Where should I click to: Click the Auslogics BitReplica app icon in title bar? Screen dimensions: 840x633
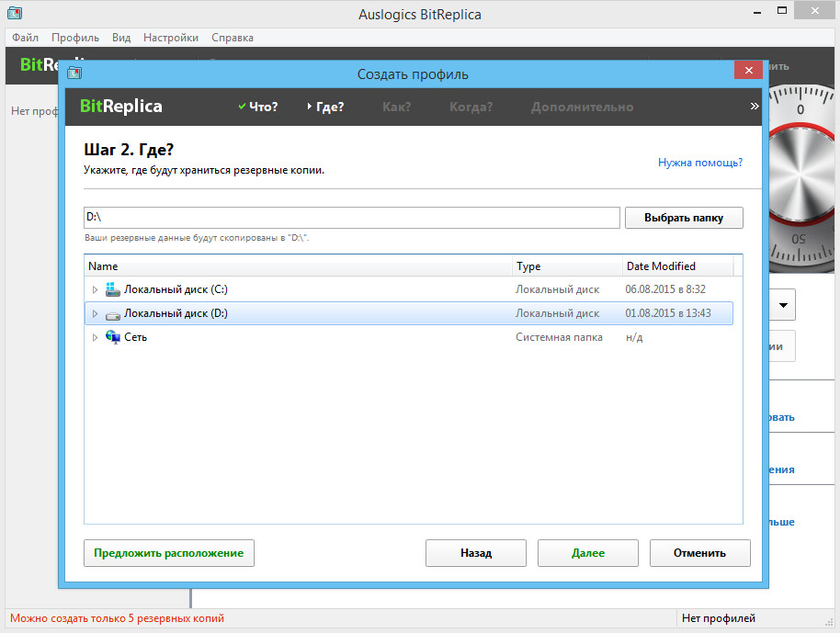coord(15,13)
